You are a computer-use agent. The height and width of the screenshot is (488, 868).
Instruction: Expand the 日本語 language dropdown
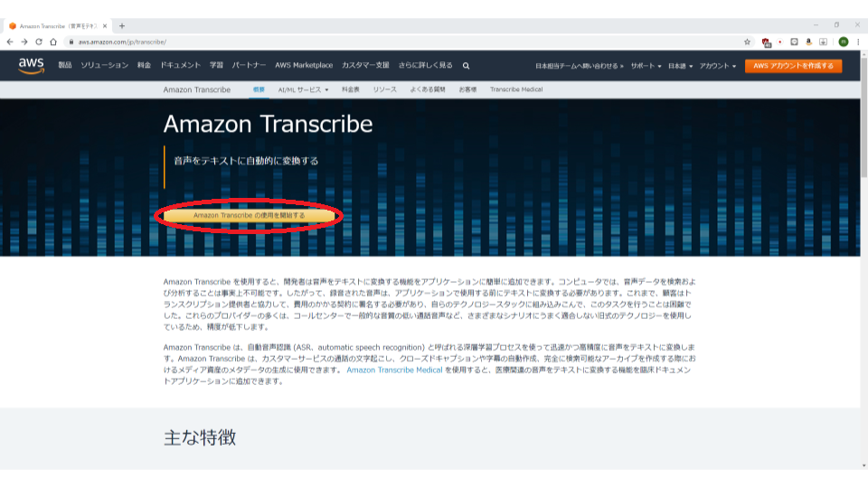(x=680, y=66)
